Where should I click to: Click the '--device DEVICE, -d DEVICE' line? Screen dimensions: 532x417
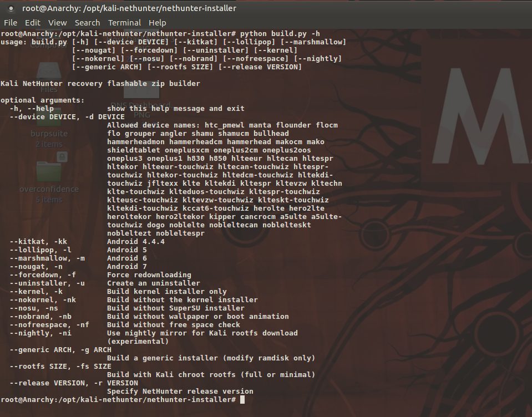[x=67, y=116]
